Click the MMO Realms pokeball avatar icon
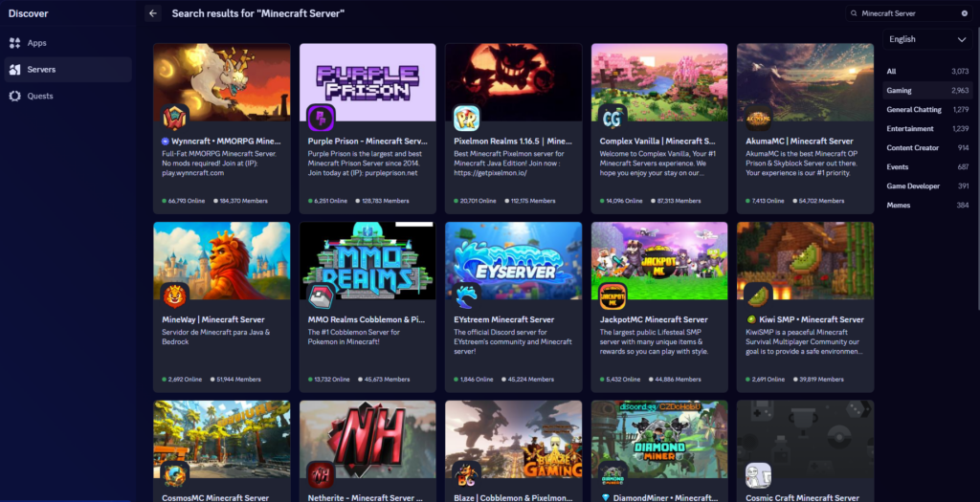 pos(321,296)
